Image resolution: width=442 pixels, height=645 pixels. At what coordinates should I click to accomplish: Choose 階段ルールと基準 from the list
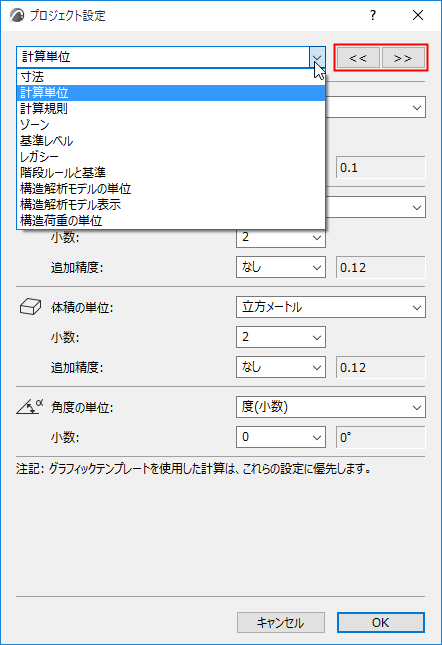171,173
